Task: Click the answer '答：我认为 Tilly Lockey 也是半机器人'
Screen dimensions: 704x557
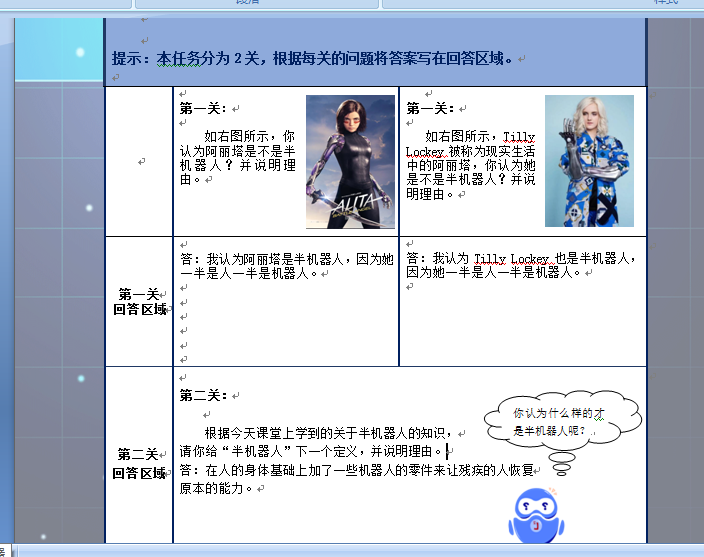Action: point(520,258)
